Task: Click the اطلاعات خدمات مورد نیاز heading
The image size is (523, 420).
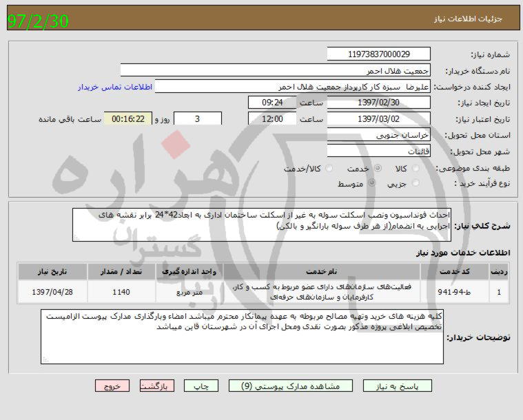Action: coord(464,253)
